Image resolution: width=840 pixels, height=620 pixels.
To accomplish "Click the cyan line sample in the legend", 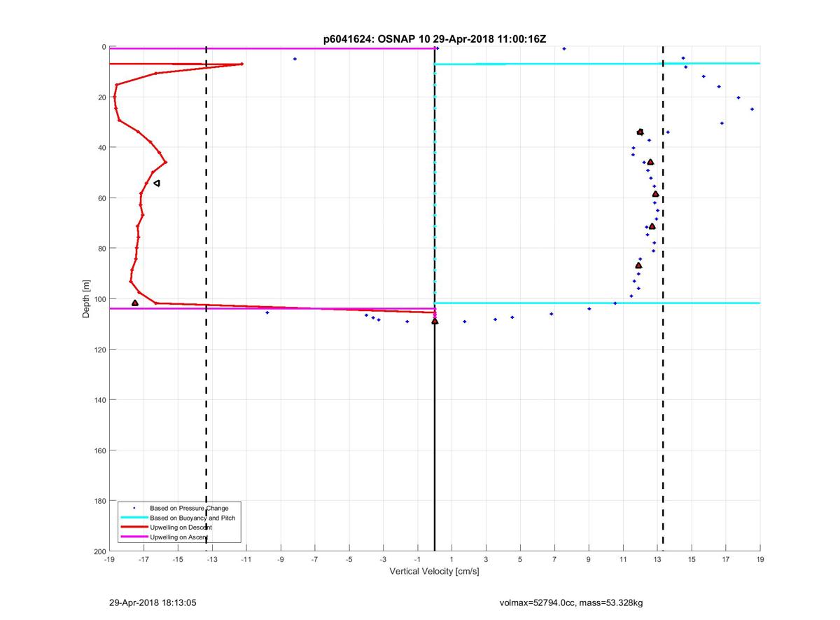I will (134, 518).
